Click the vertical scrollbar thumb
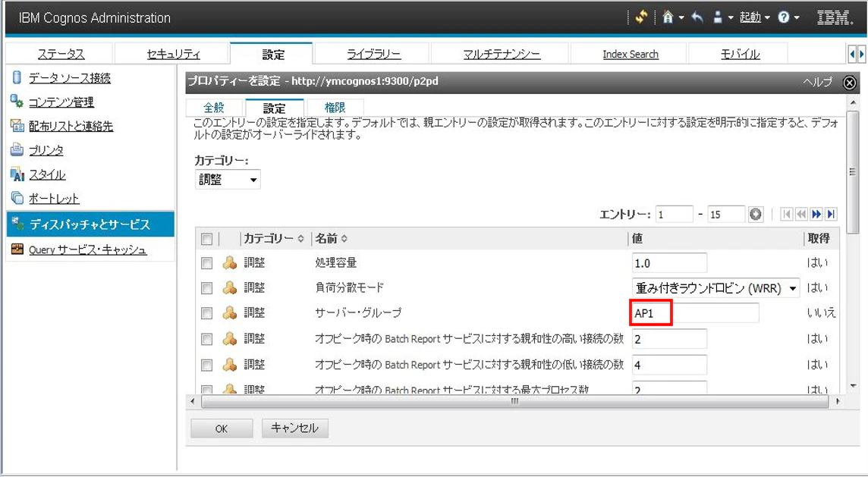The image size is (868, 477). pyautogui.click(x=853, y=171)
